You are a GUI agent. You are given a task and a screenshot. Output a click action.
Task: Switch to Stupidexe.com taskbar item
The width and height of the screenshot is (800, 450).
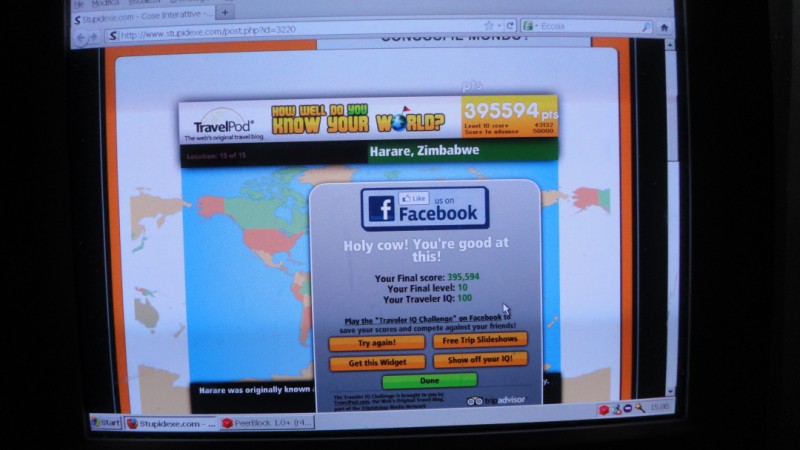tap(171, 423)
